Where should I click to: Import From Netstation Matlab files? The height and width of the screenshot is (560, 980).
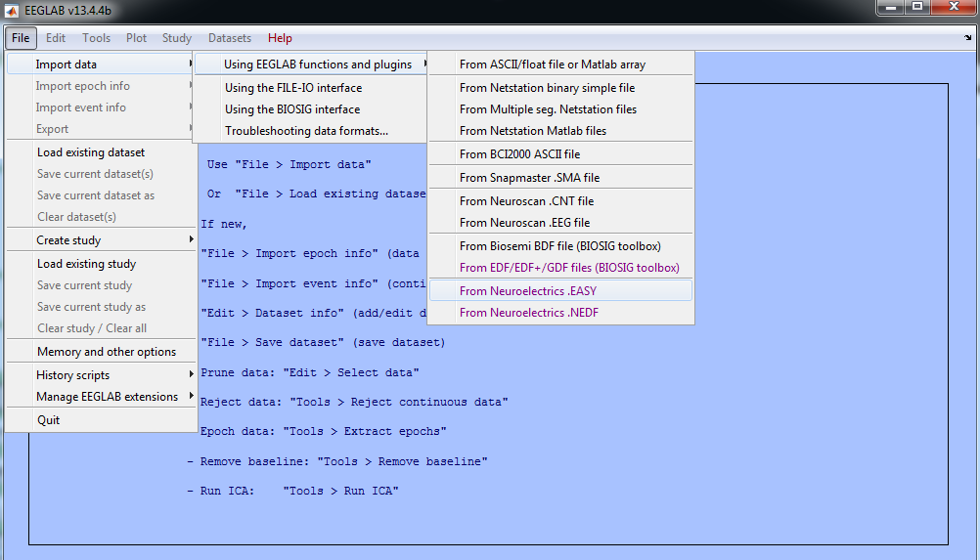coord(560,131)
